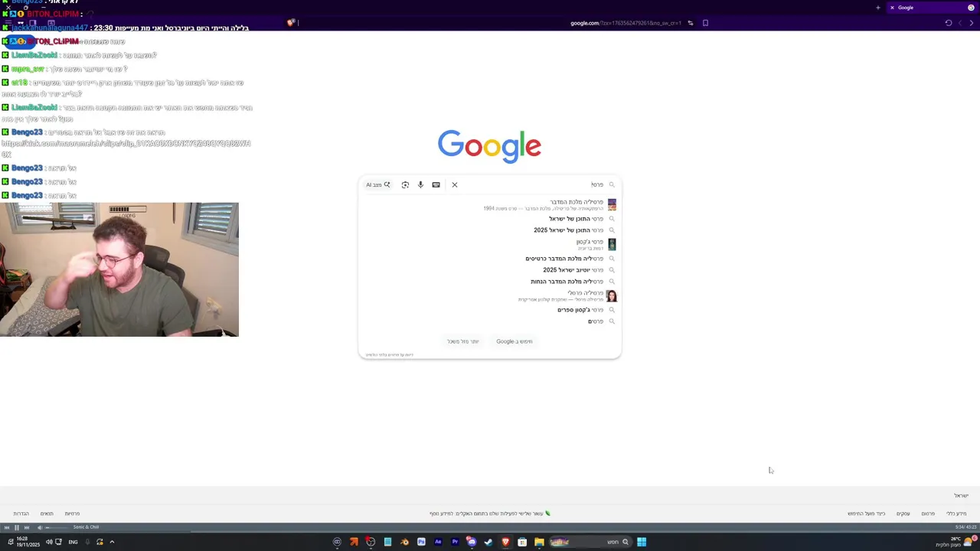
Task: Clear the Google search box text
Action: click(454, 184)
